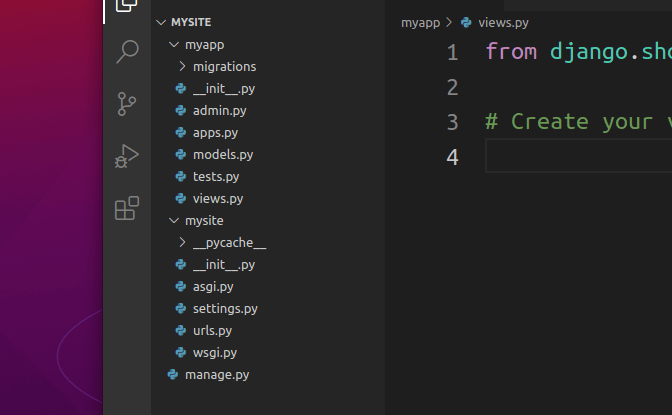The height and width of the screenshot is (415, 672).
Task: Click line number 4 in the gutter
Action: (x=453, y=157)
